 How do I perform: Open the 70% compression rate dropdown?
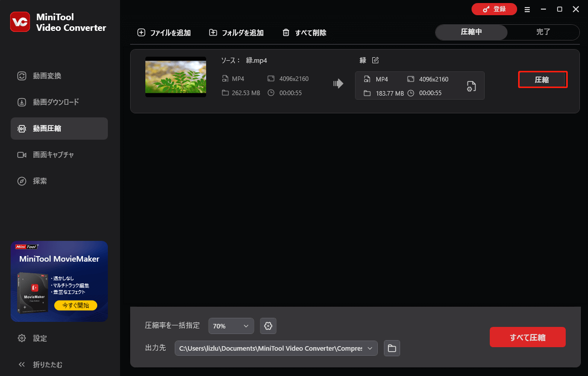tap(231, 326)
